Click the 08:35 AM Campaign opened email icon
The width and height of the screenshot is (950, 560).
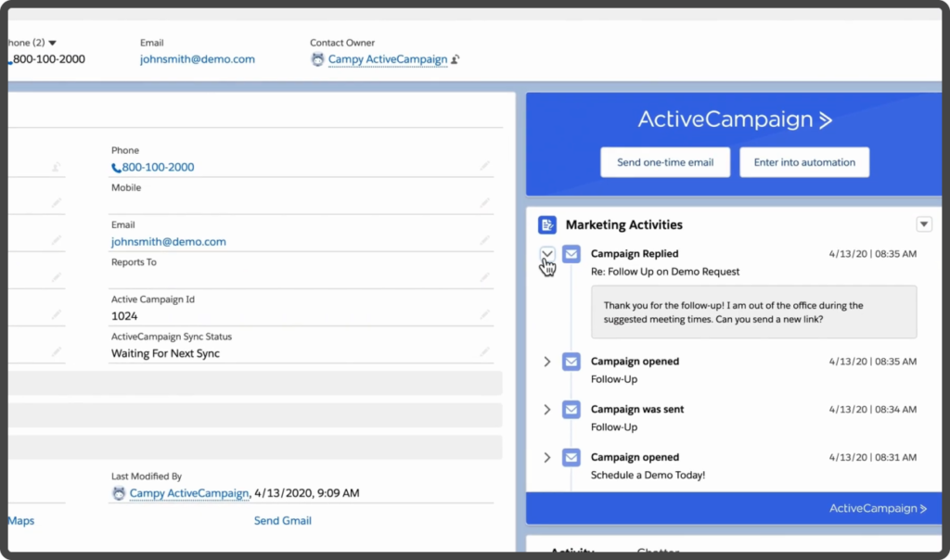pos(571,362)
